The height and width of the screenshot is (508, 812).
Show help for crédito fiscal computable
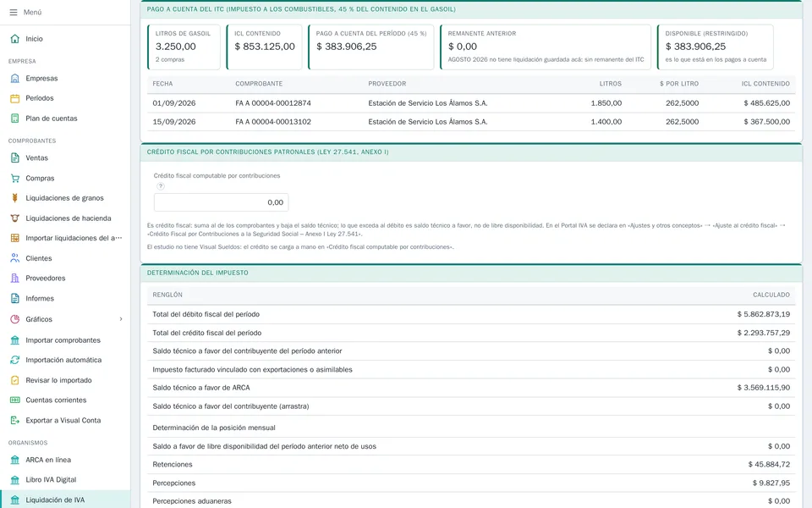(x=161, y=186)
